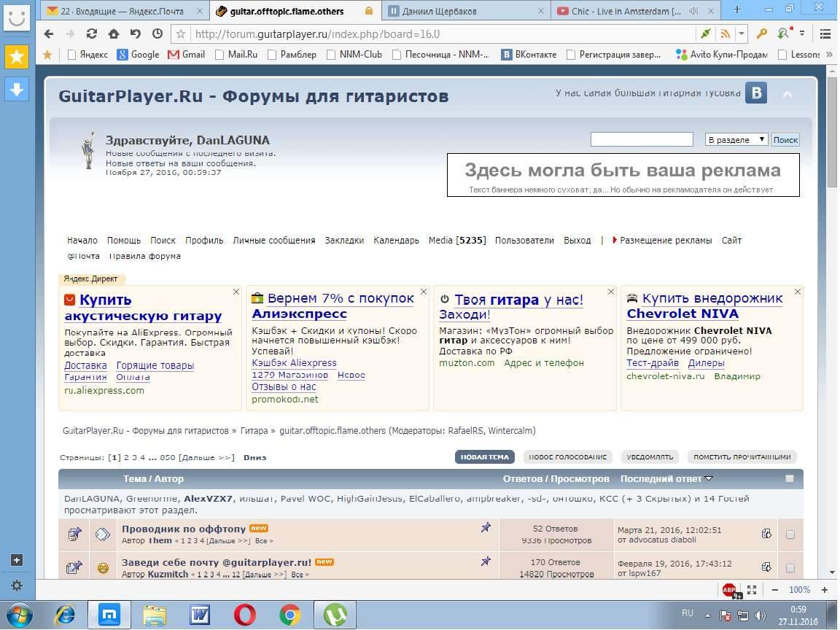Check the box for 'Проводник по оффтопу' topic
Screen dimensions: 840x630
pyautogui.click(x=790, y=534)
